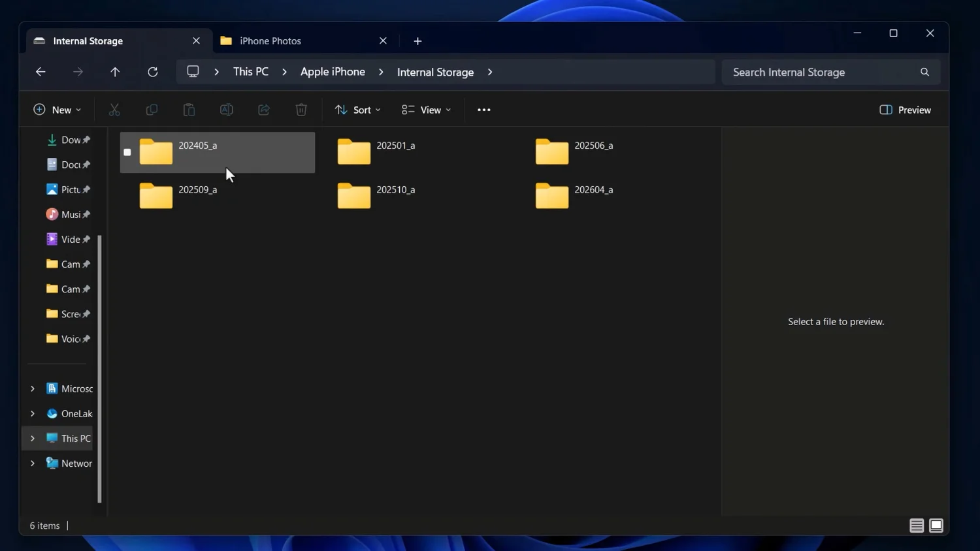Toggle checkbox on folder 202405_a

(127, 152)
